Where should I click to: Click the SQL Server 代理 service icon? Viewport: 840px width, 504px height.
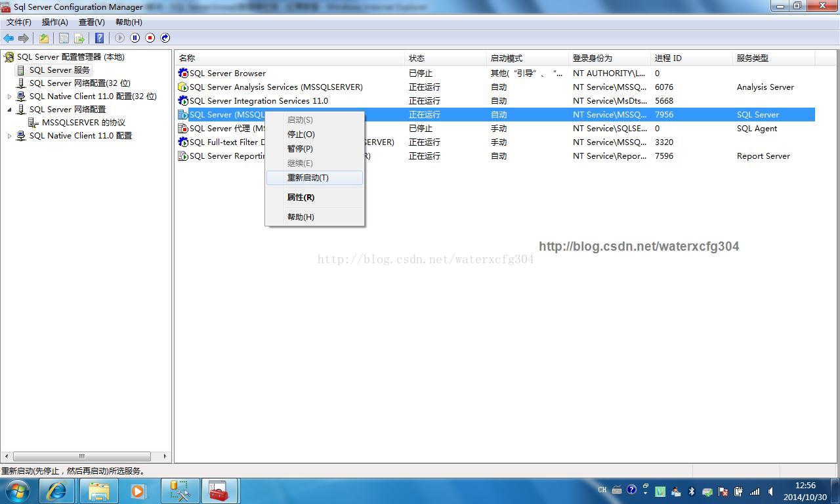coord(183,129)
